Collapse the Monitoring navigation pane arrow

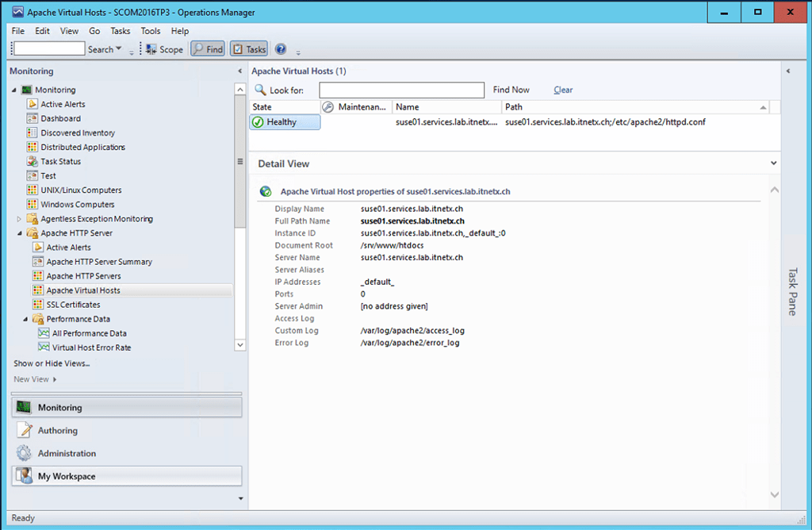coord(239,71)
